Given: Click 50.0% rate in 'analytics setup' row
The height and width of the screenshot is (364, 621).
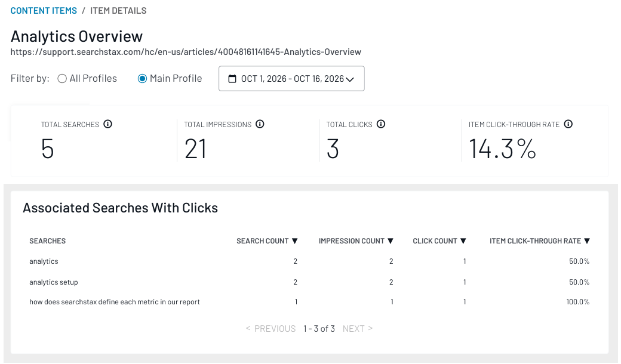Looking at the screenshot, I should click(x=579, y=282).
